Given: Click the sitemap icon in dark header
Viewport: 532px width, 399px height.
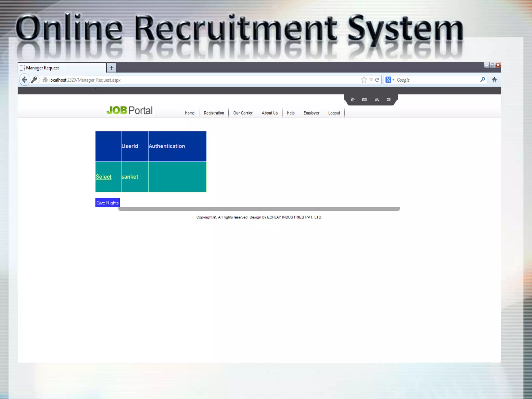Looking at the screenshot, I should [377, 99].
